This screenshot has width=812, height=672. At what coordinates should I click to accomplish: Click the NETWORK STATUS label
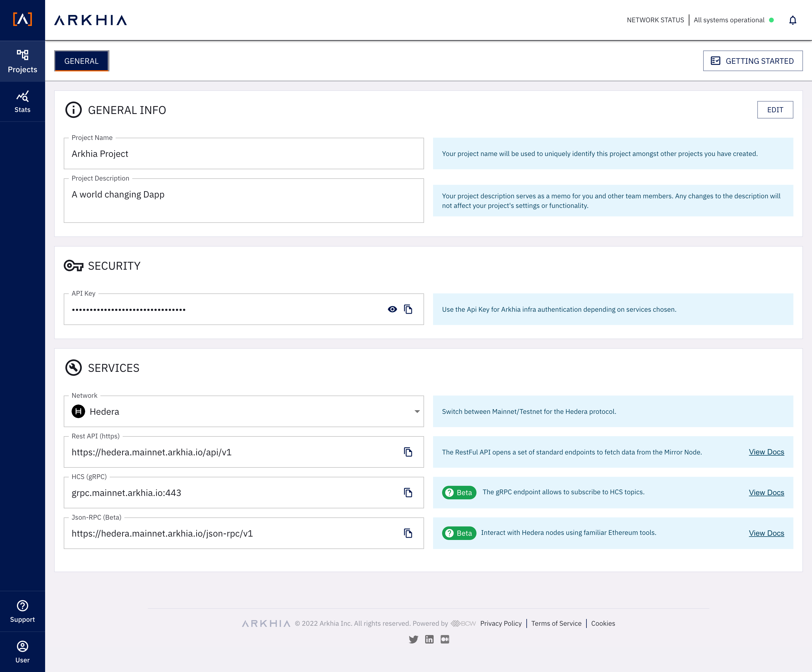pyautogui.click(x=656, y=20)
